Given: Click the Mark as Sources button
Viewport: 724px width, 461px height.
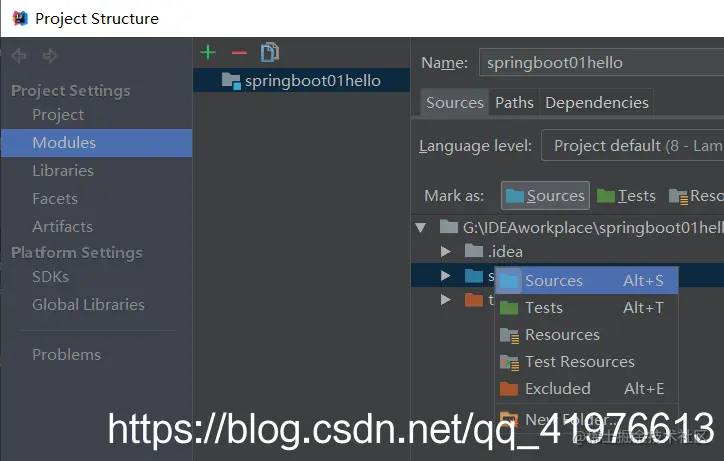Looking at the screenshot, I should (x=545, y=196).
